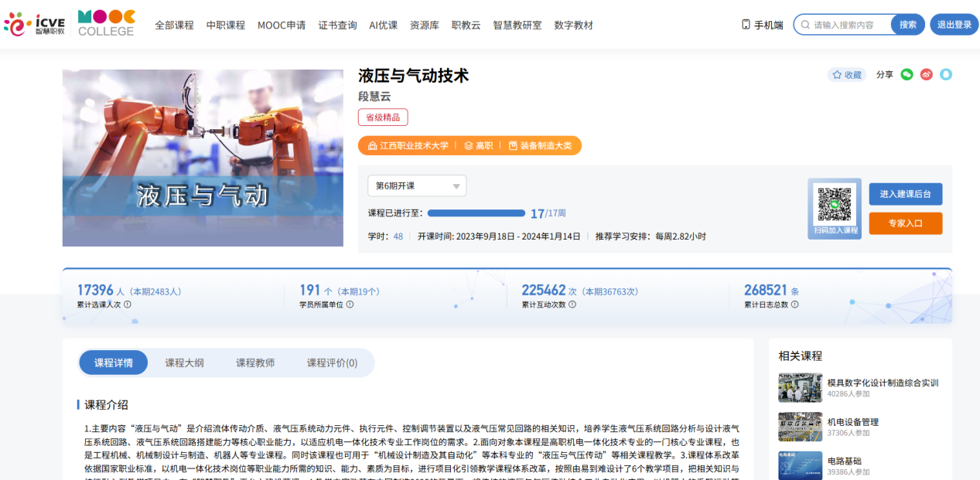This screenshot has width=980, height=480.
Task: Click the info icon beside 学员所属单位
Action: pyautogui.click(x=350, y=305)
